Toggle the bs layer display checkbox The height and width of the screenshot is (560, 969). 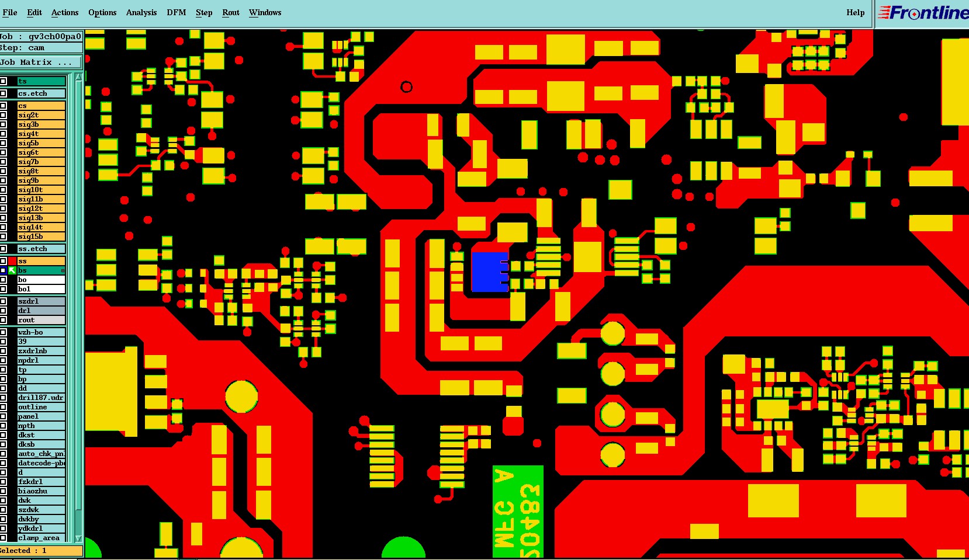pyautogui.click(x=3, y=270)
